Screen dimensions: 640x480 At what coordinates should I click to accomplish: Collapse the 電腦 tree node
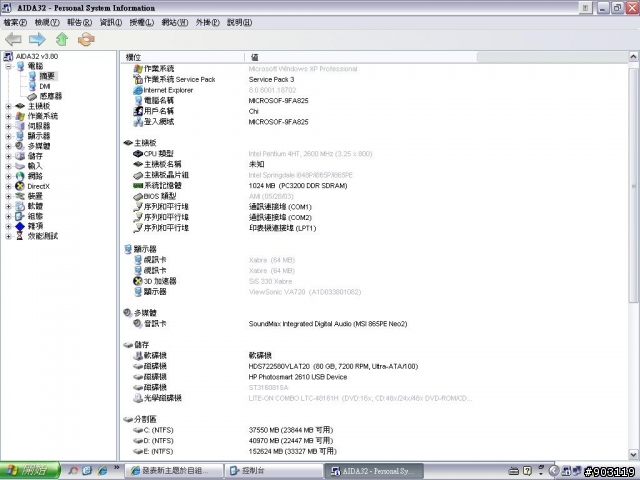pos(8,66)
